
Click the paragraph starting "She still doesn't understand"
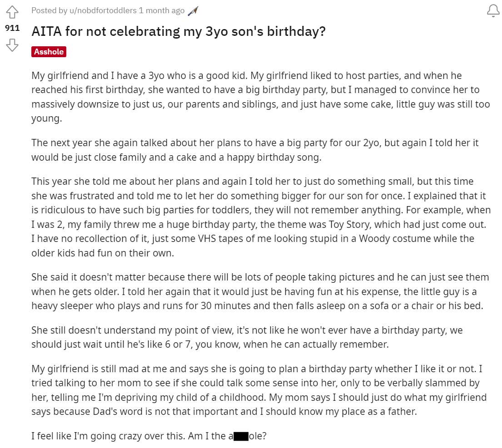247,337
